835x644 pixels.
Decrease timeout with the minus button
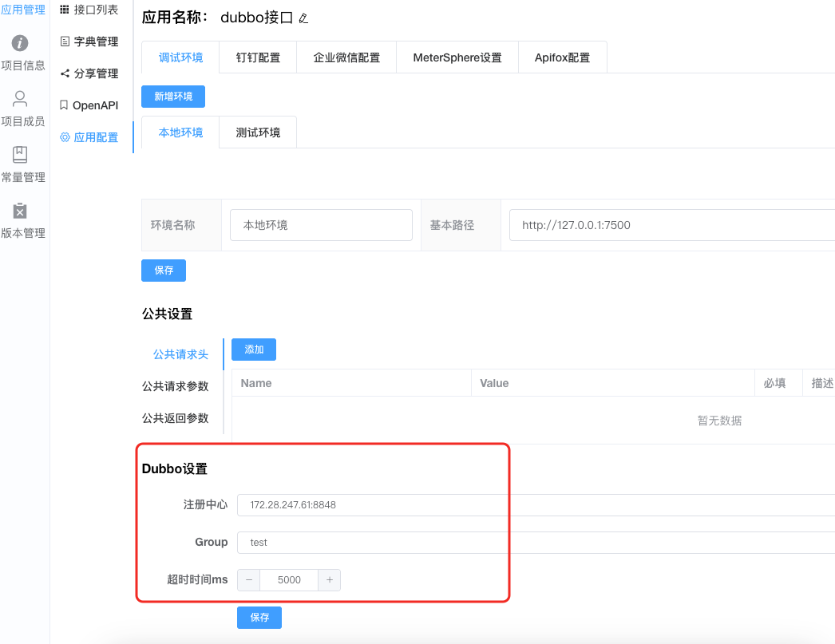click(x=249, y=580)
